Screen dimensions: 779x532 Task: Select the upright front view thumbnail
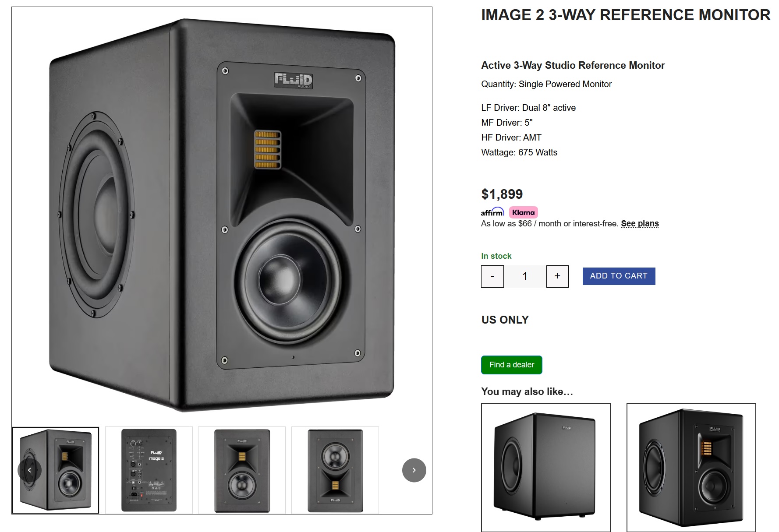coord(242,470)
